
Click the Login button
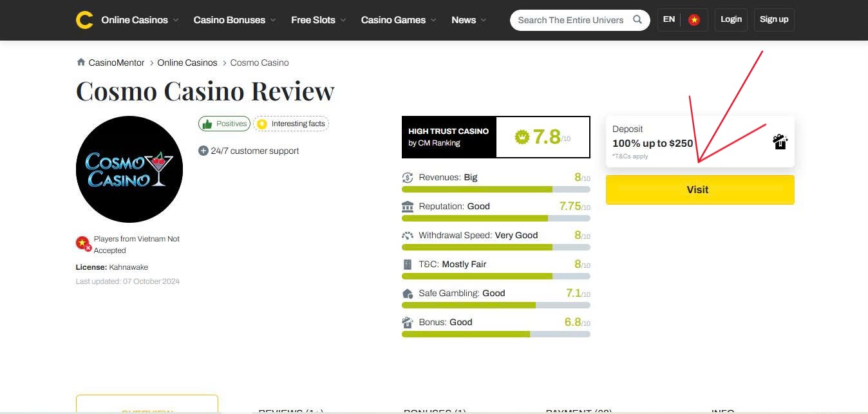pyautogui.click(x=731, y=19)
